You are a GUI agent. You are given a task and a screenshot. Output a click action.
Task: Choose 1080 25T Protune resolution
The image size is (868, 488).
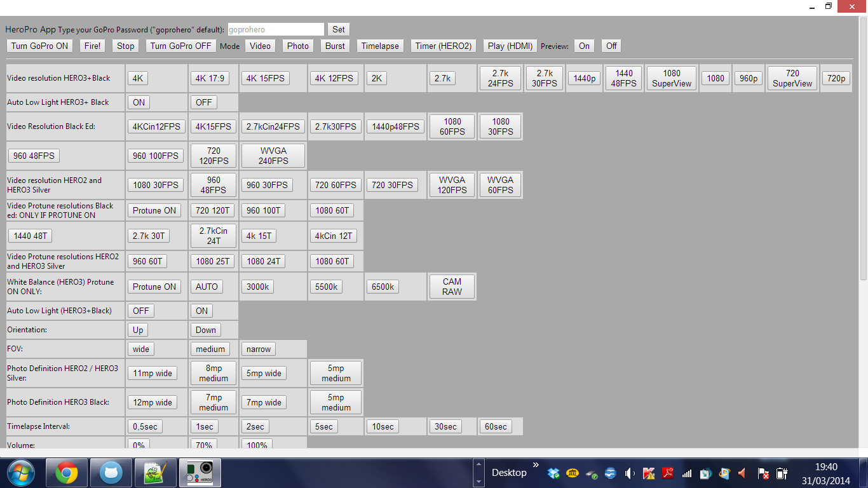click(x=214, y=261)
